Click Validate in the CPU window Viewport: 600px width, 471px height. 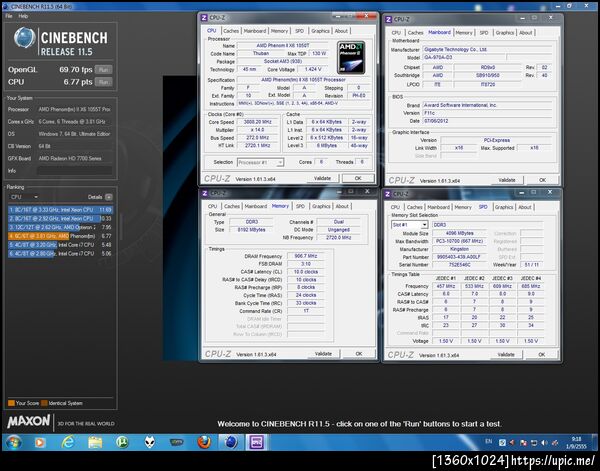click(x=323, y=178)
